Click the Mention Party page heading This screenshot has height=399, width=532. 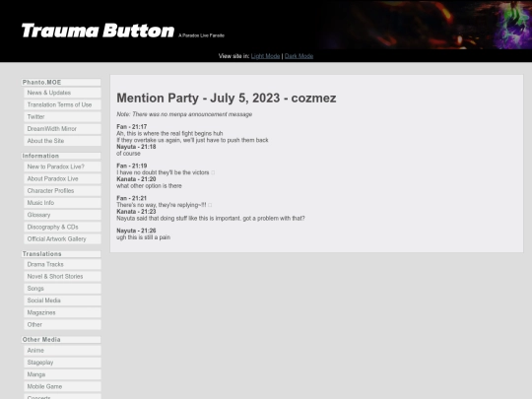pos(227,99)
